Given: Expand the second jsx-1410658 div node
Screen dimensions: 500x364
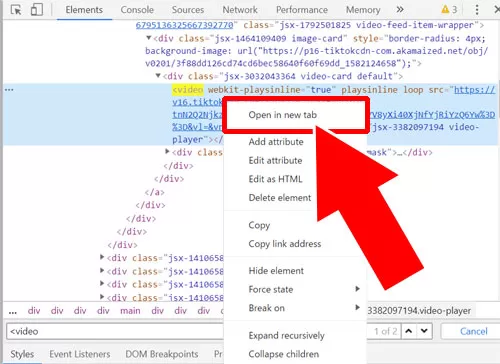Looking at the screenshot, I should (x=102, y=270).
